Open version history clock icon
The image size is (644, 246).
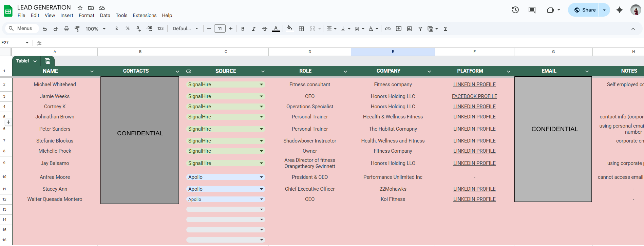[x=515, y=10]
